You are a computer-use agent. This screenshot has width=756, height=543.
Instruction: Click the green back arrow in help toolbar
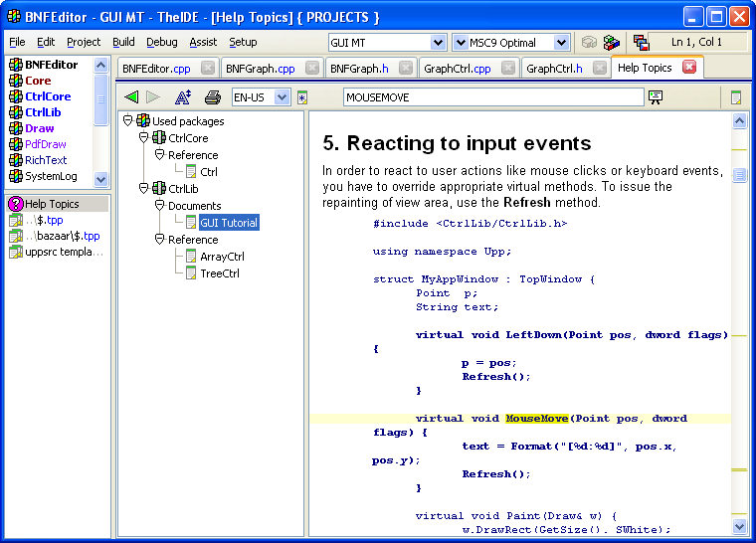coord(131,97)
